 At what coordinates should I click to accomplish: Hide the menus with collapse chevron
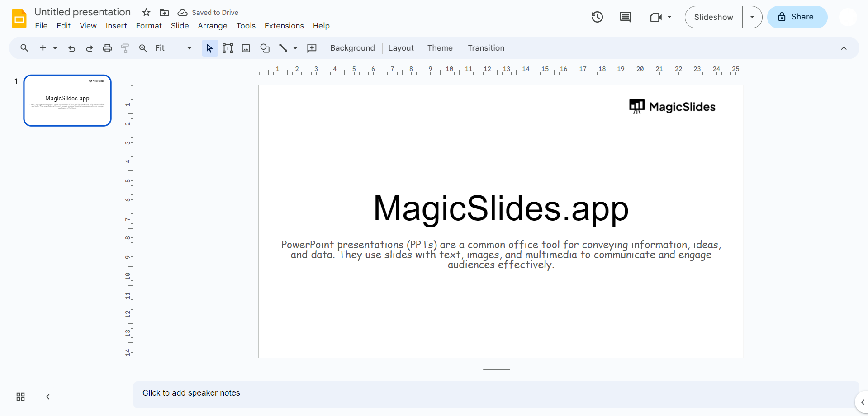(x=844, y=48)
